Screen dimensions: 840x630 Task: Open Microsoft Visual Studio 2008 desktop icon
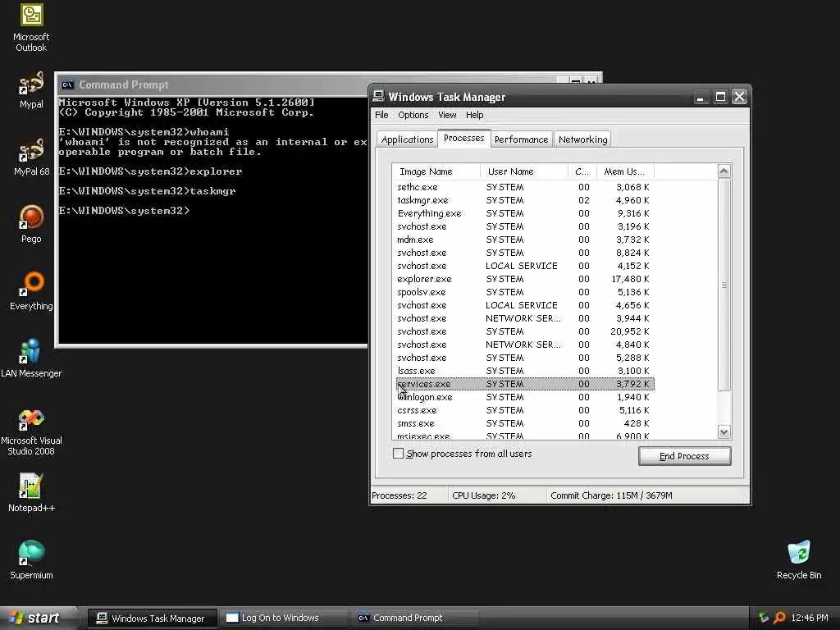[31, 431]
